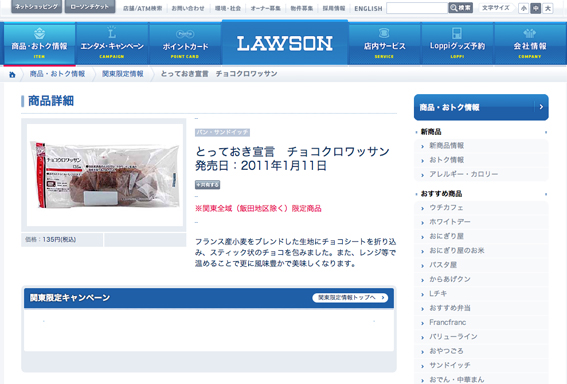The image size is (567, 384).
Task: Collapse the 新商品 sidebar section
Action: [x=546, y=132]
